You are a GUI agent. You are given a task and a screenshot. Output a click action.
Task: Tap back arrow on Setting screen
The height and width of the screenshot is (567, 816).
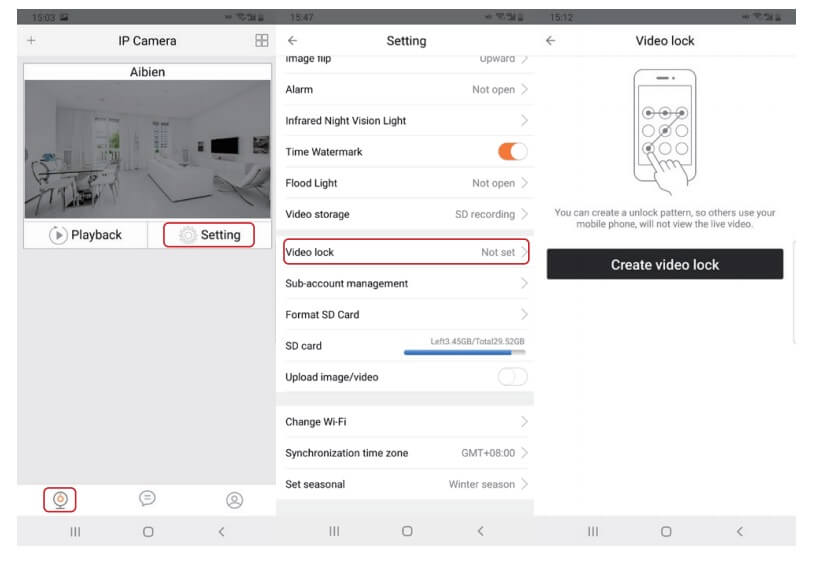(x=292, y=41)
